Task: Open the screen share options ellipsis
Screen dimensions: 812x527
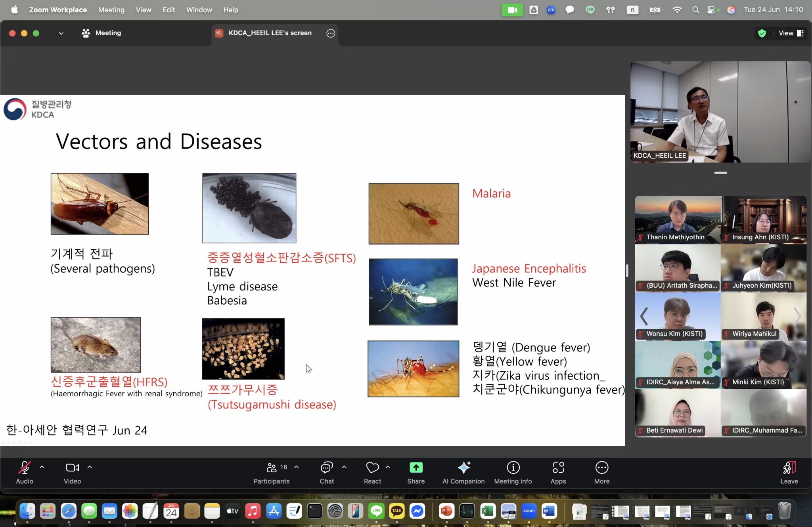Action: [331, 33]
